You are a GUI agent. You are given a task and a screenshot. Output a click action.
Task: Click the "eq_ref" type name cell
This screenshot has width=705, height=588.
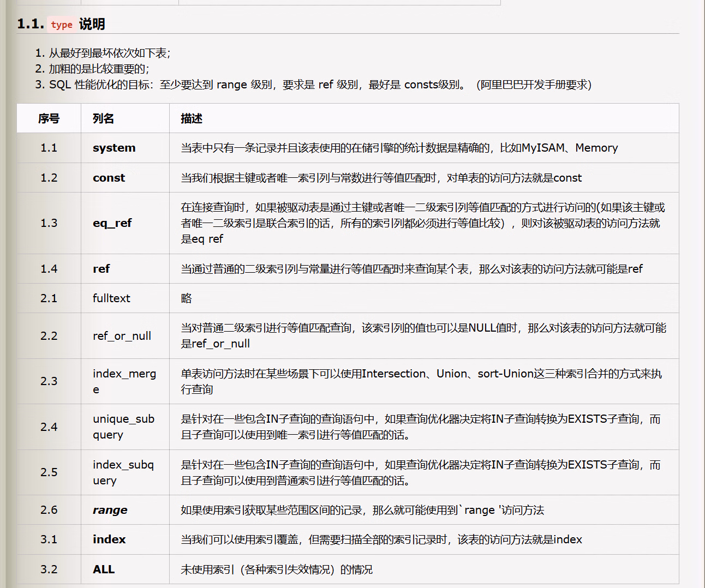(x=112, y=223)
